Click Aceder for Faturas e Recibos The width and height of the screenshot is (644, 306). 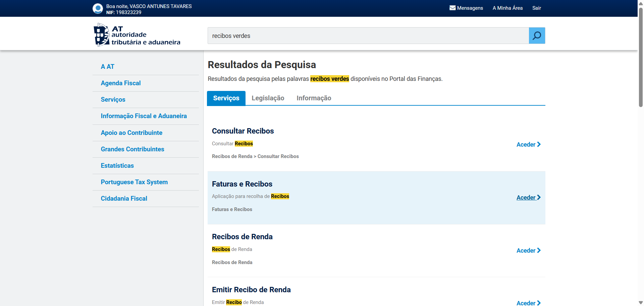(529, 198)
